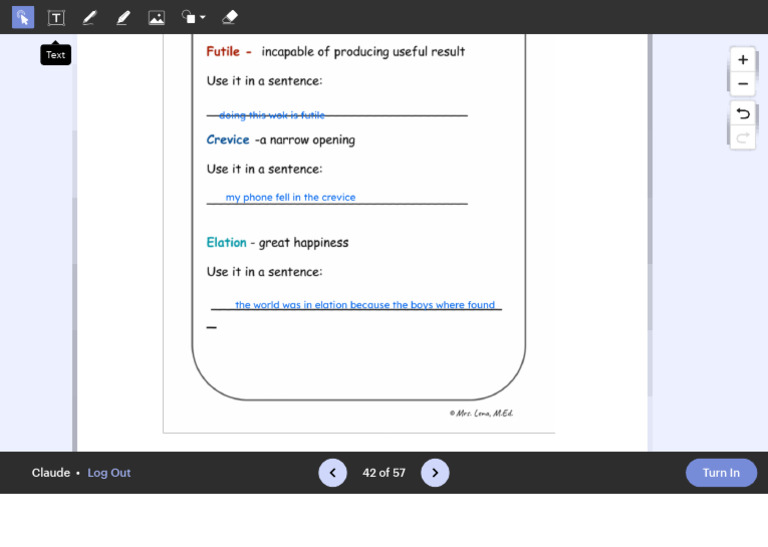Click the redo arrow button
The height and width of the screenshot is (547, 768).
click(x=742, y=138)
